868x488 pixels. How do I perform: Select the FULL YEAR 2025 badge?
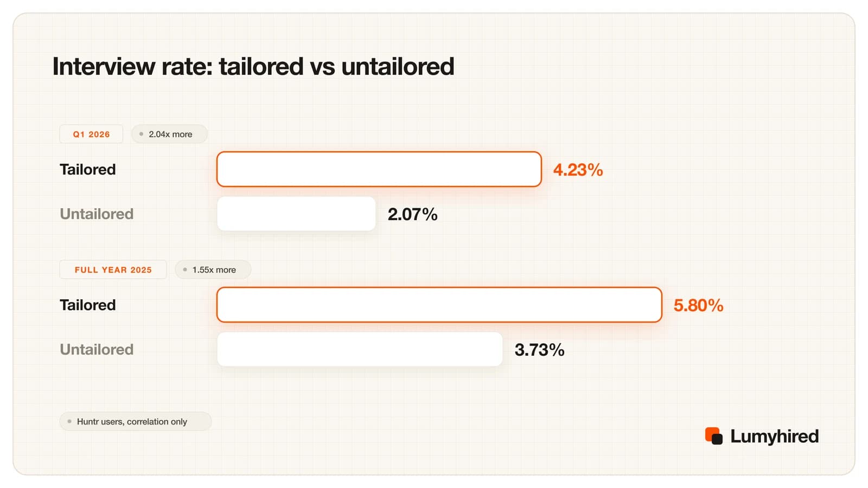[113, 269]
